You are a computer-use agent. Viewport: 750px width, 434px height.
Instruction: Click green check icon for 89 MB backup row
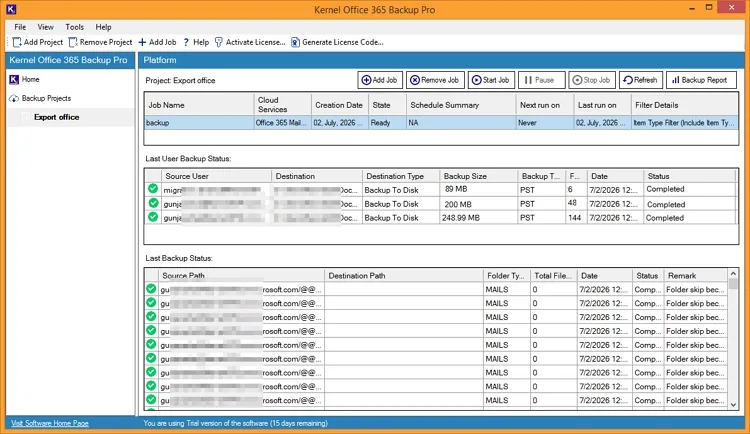pyautogui.click(x=153, y=189)
